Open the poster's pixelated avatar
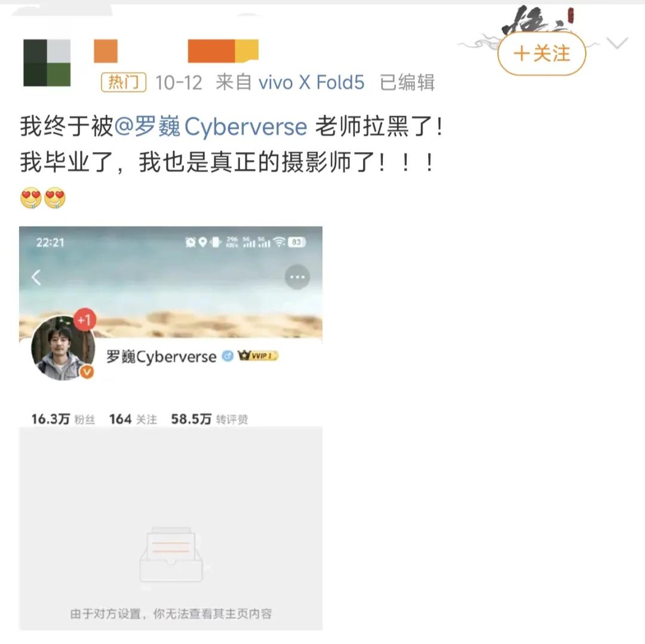This screenshot has width=645, height=644. [47, 63]
